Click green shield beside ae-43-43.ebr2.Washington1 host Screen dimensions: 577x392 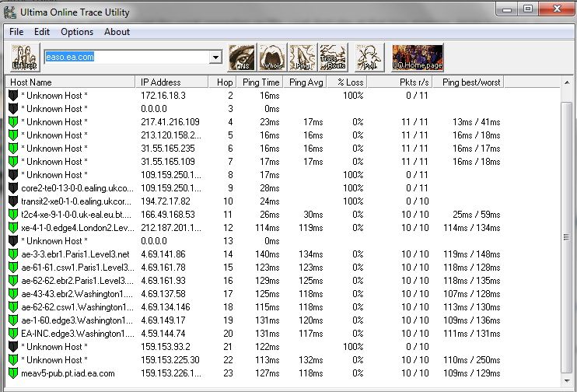pyautogui.click(x=13, y=294)
